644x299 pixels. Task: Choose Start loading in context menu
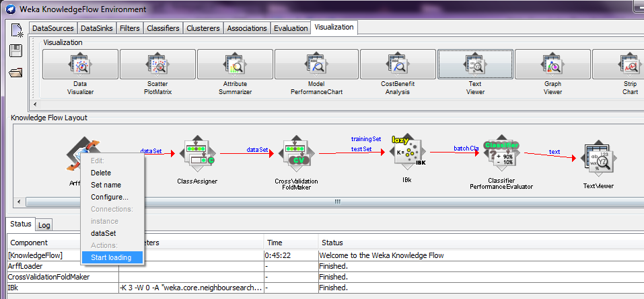pyautogui.click(x=111, y=257)
